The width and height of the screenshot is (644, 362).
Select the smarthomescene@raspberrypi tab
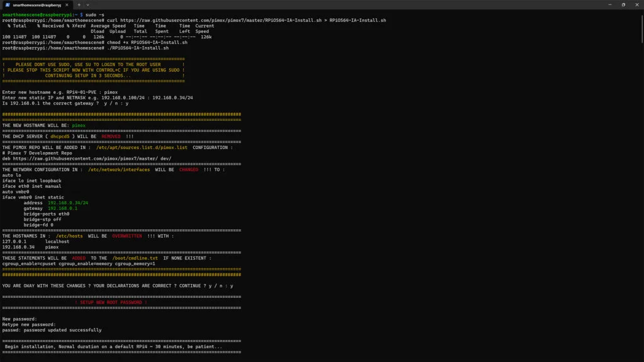[x=38, y=4]
